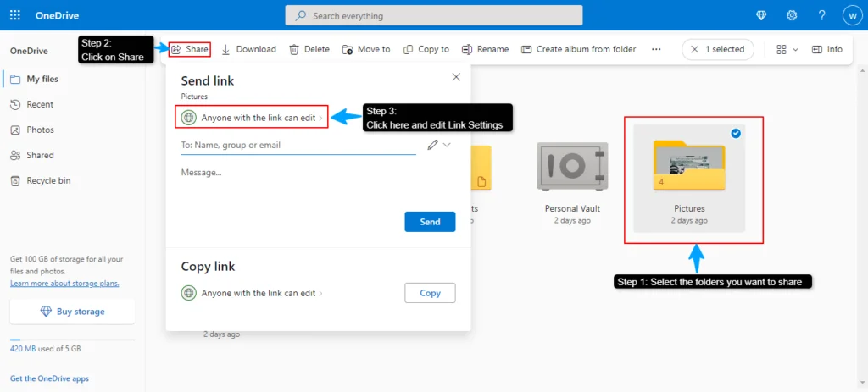Close the Send link dialog

click(x=456, y=77)
